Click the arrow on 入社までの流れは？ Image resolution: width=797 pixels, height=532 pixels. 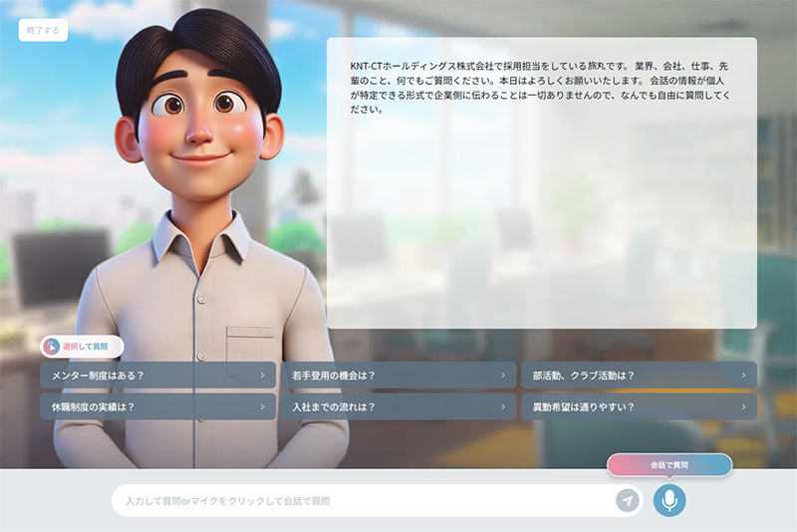(503, 406)
